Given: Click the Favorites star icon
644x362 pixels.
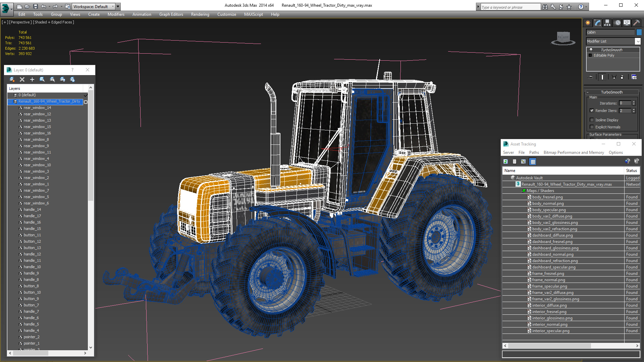Looking at the screenshot, I should [569, 7].
